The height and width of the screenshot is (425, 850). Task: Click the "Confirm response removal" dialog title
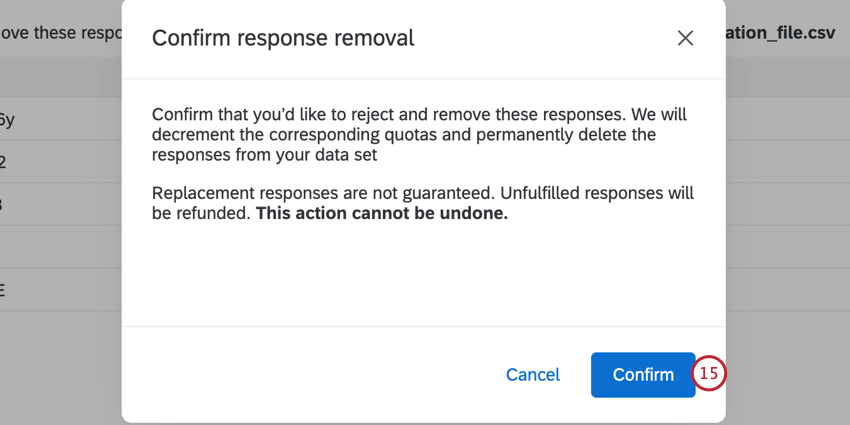pyautogui.click(x=283, y=38)
